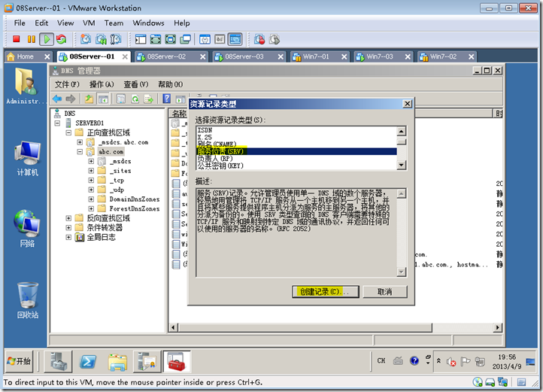Click the 取消 button in the dialog
The height and width of the screenshot is (392, 543).
tap(385, 292)
